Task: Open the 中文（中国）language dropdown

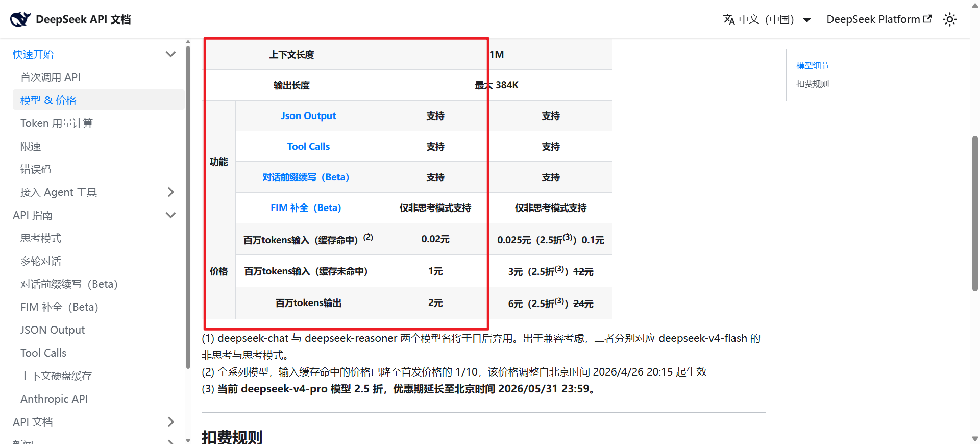Action: pos(768,19)
